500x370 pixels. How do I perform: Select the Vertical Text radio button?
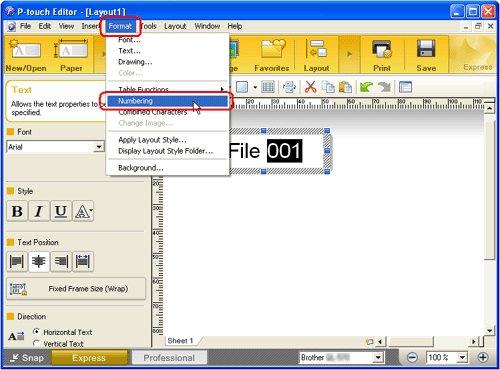[x=36, y=343]
